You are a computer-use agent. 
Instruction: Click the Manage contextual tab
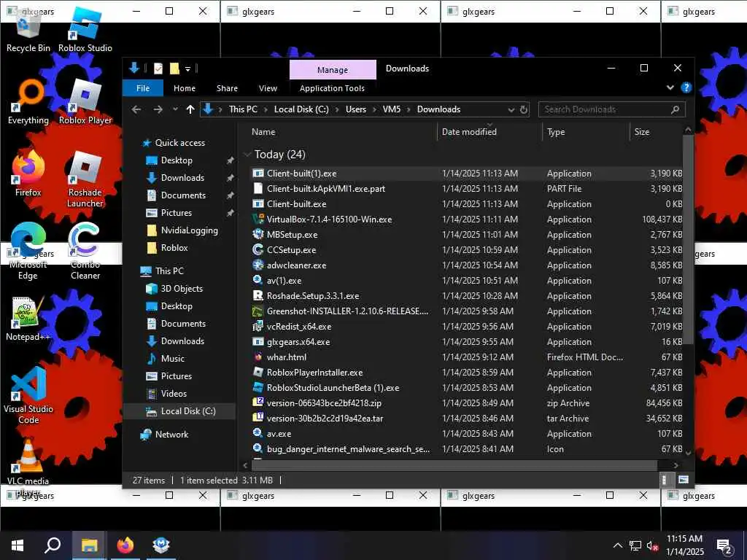pos(333,70)
